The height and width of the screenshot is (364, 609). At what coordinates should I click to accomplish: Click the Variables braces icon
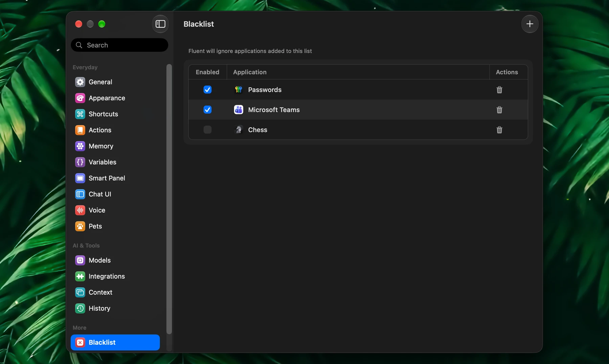pyautogui.click(x=80, y=162)
